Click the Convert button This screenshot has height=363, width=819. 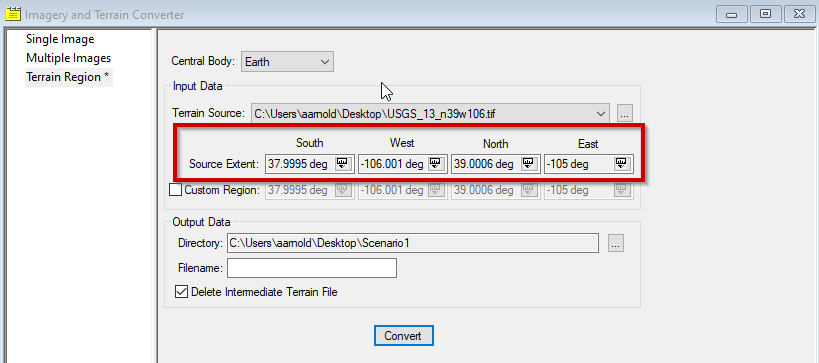pyautogui.click(x=403, y=335)
